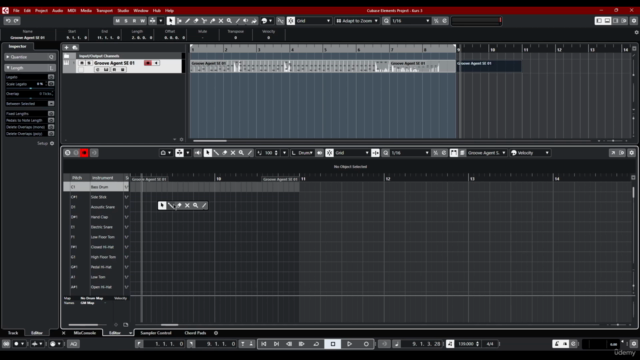Switch to the Chord Pads tab

click(195, 333)
